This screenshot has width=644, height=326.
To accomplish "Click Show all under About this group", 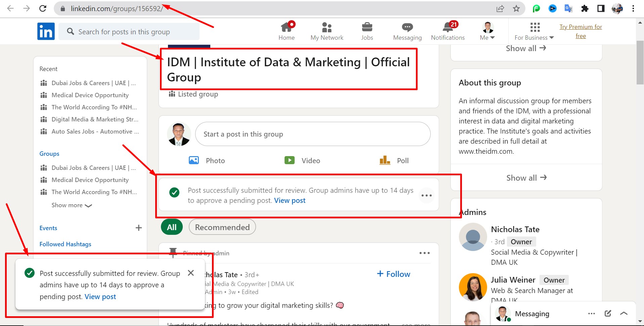I will pos(526,178).
